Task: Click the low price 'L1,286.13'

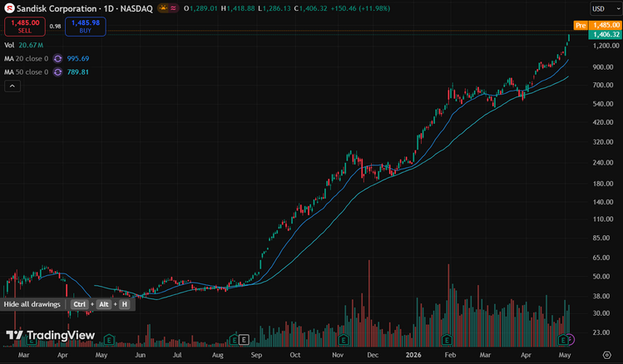Action: [274, 8]
